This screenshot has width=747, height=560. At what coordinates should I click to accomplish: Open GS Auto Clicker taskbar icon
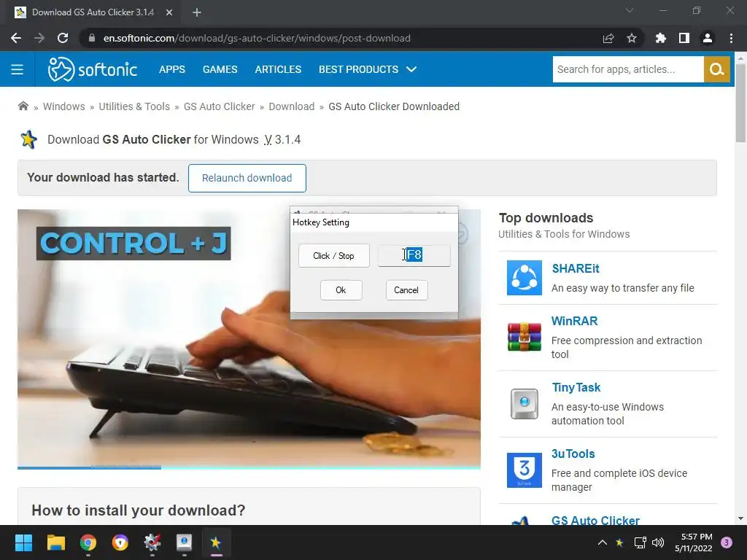click(x=216, y=542)
